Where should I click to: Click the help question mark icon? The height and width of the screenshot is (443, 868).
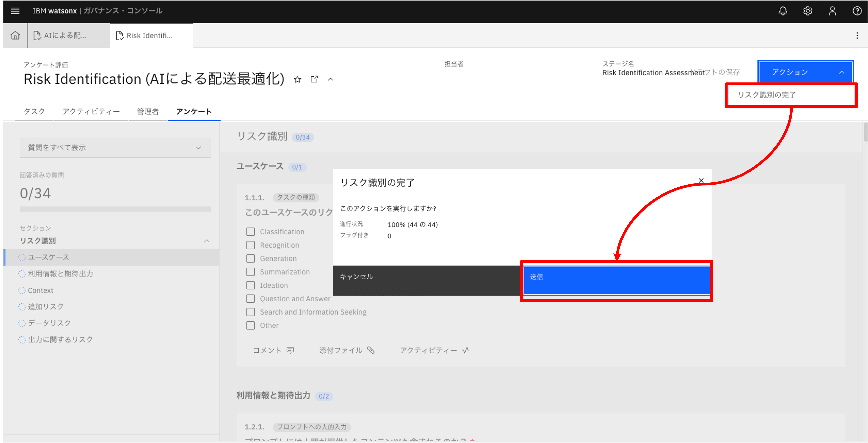pos(857,11)
